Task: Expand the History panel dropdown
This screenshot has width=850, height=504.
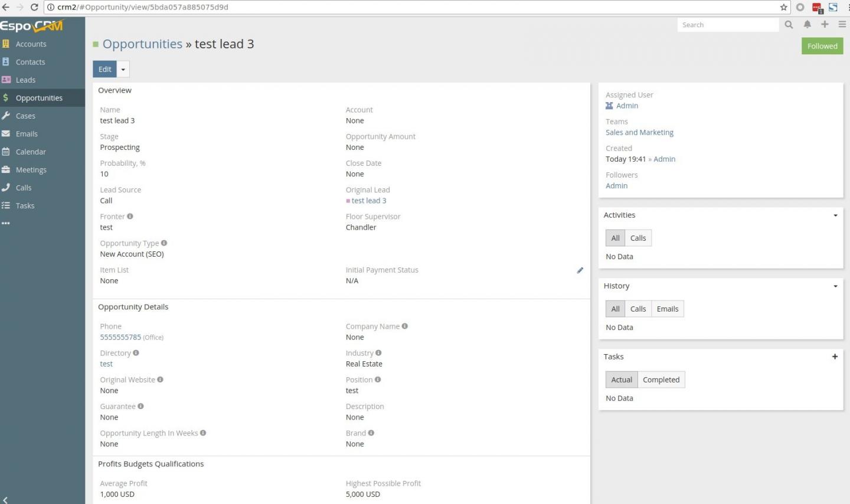Action: click(835, 286)
